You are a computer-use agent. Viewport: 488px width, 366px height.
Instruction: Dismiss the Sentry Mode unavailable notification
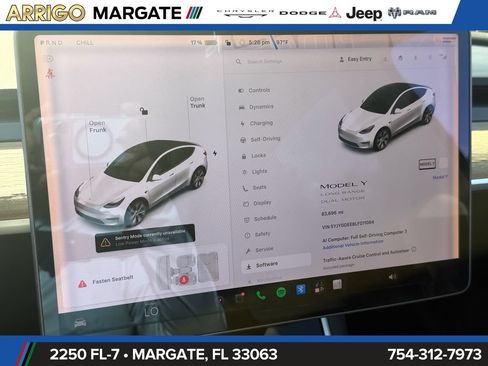coord(145,238)
